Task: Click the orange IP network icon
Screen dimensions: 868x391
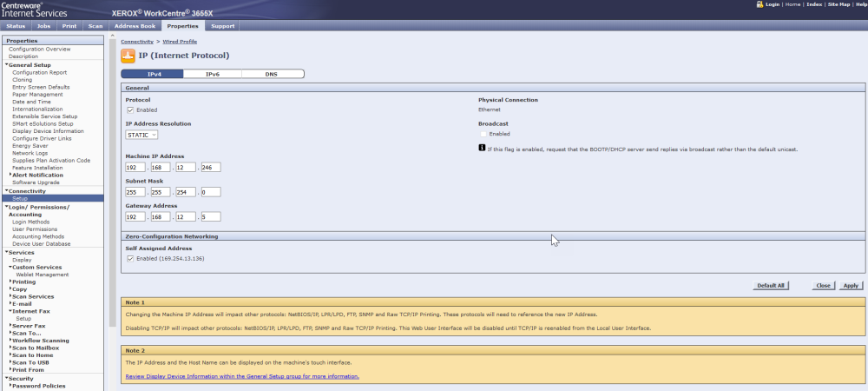Action: pyautogui.click(x=128, y=56)
